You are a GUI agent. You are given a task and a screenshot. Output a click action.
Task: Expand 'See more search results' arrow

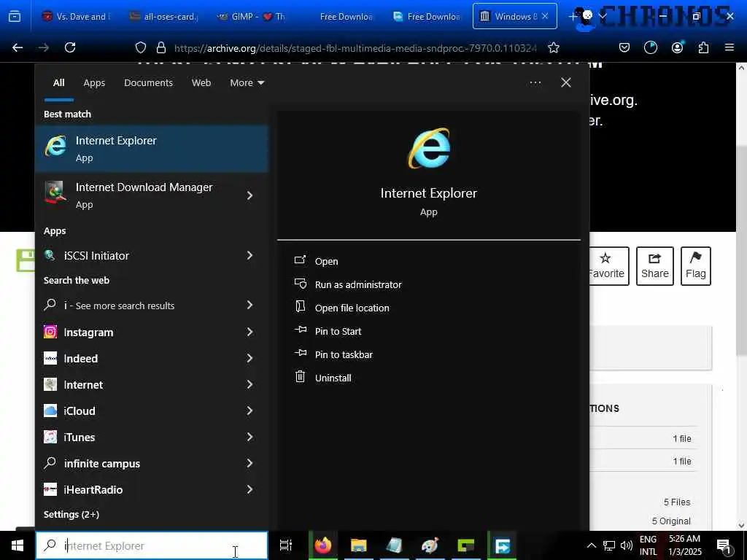click(x=250, y=306)
